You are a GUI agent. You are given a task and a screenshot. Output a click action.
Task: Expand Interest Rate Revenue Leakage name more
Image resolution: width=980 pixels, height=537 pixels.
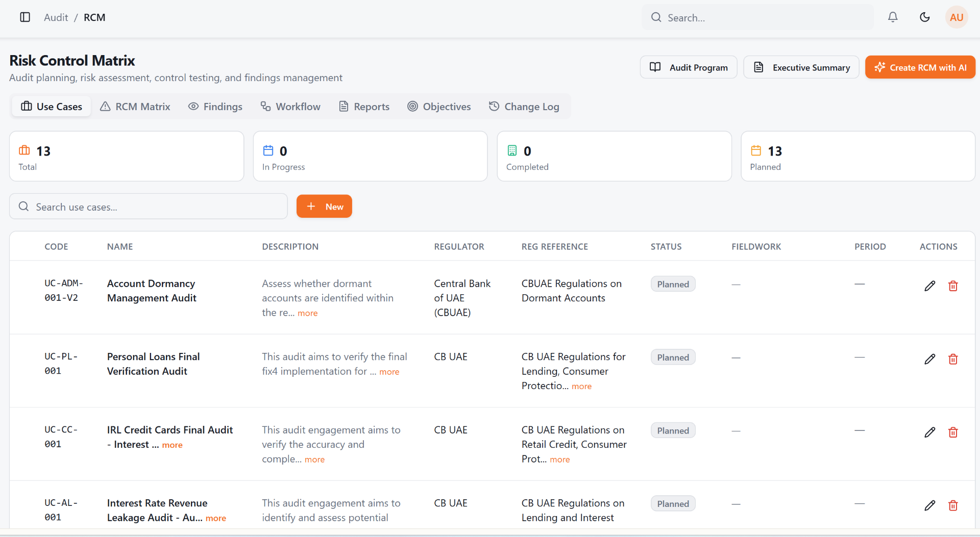tap(215, 518)
